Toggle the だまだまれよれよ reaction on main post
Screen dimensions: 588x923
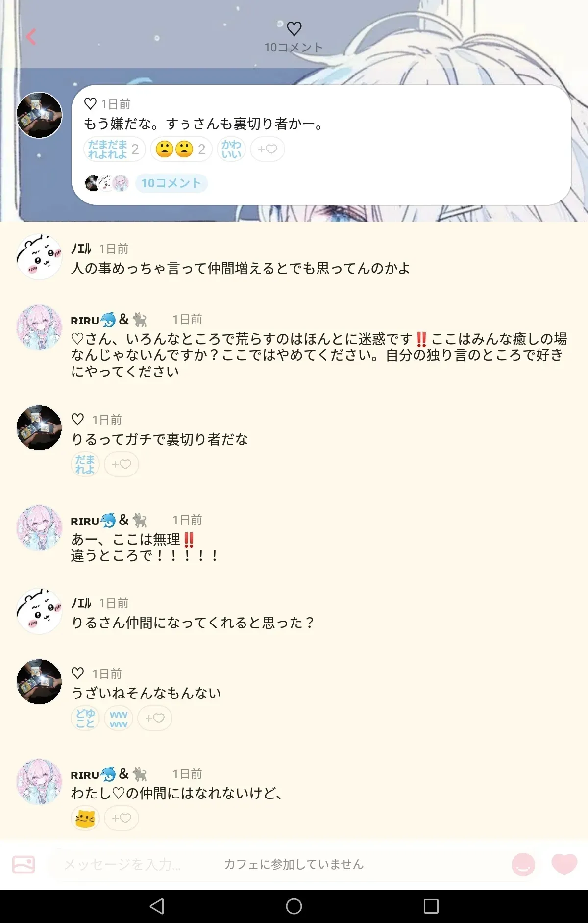[114, 149]
